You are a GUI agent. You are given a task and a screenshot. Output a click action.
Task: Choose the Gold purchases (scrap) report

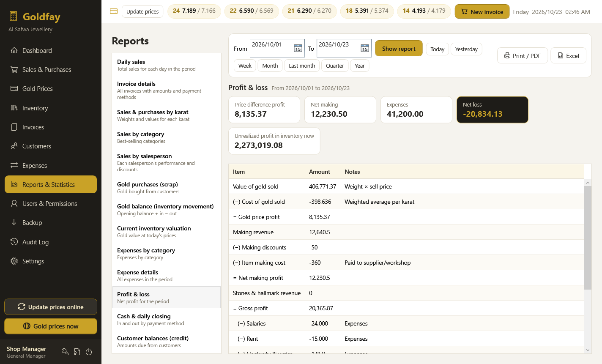pos(167,188)
